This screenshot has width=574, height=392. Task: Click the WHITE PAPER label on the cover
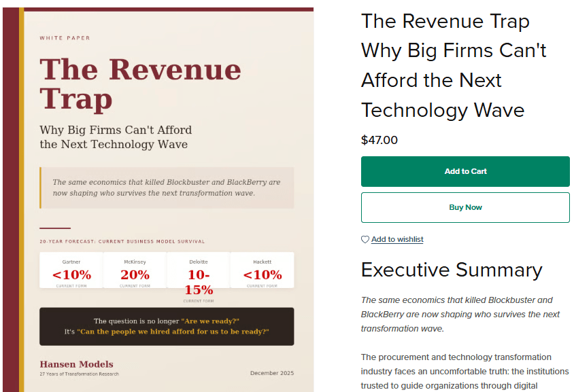(x=65, y=38)
